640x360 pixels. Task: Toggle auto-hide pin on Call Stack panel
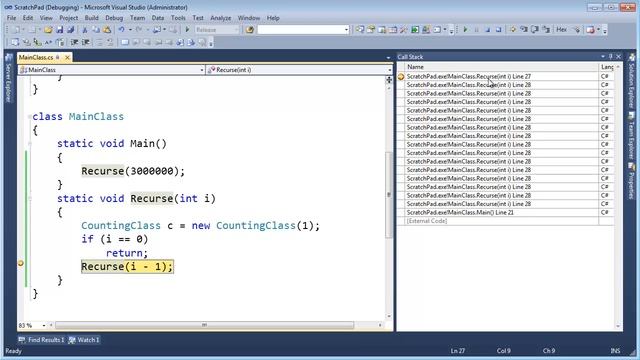click(611, 57)
